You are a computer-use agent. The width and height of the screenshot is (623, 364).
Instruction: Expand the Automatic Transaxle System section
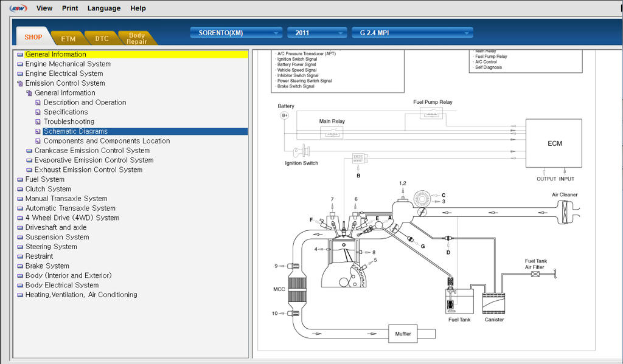point(71,208)
